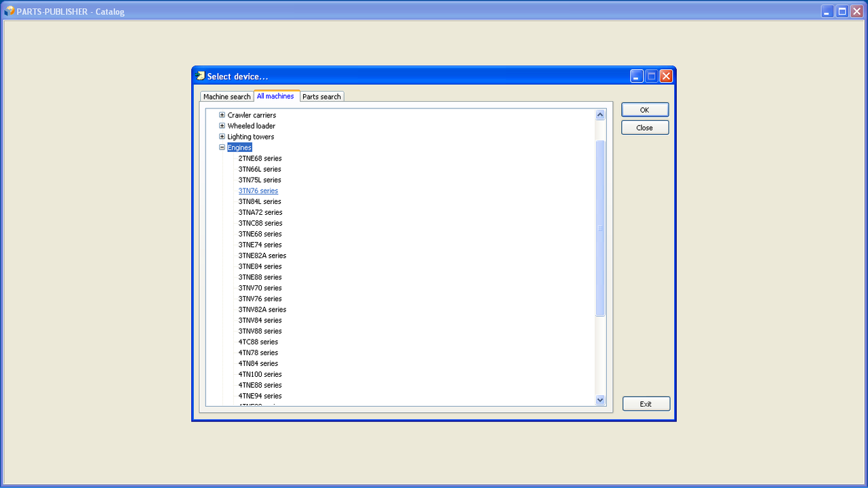The image size is (868, 488).
Task: Click the PARTS-PUBLISHER app title icon
Action: [9, 11]
